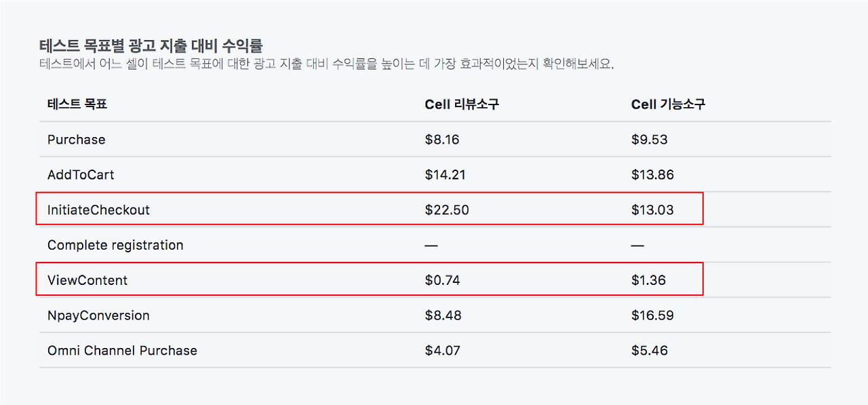
Task: Click the $5.46 Omni Channel Purchase value
Action: 649,351
